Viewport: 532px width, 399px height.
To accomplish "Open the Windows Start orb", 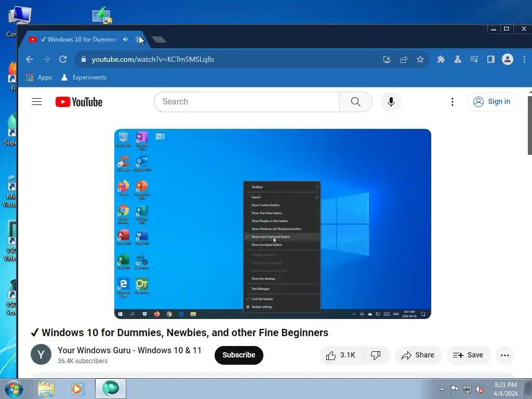I will 14,389.
